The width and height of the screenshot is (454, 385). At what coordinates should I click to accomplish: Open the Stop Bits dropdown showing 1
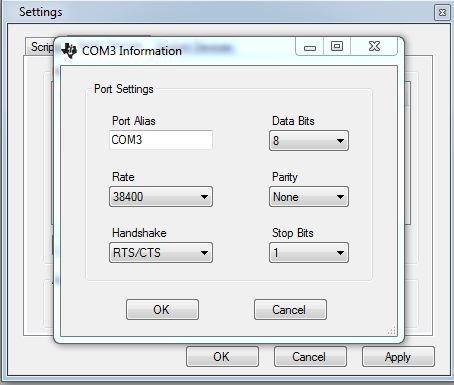click(x=309, y=252)
